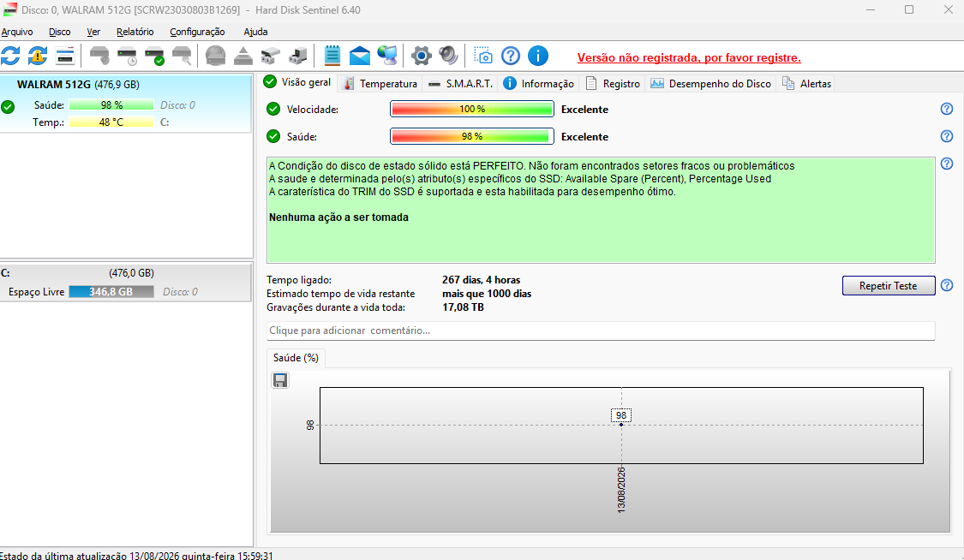Open the Relatório menu

[135, 32]
